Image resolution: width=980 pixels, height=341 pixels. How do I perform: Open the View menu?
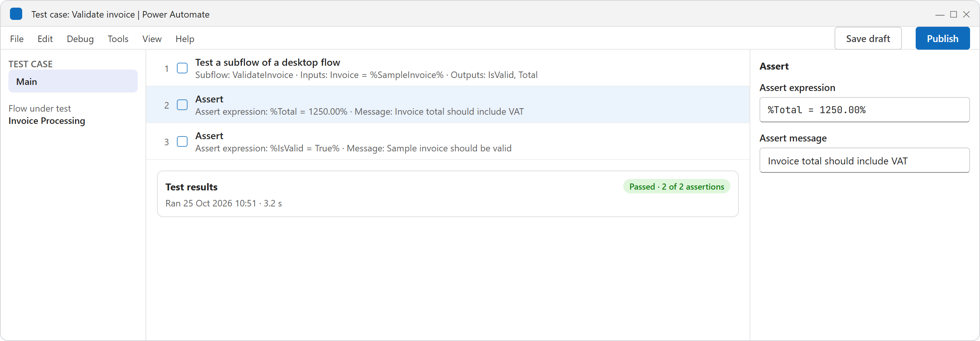coord(152,39)
